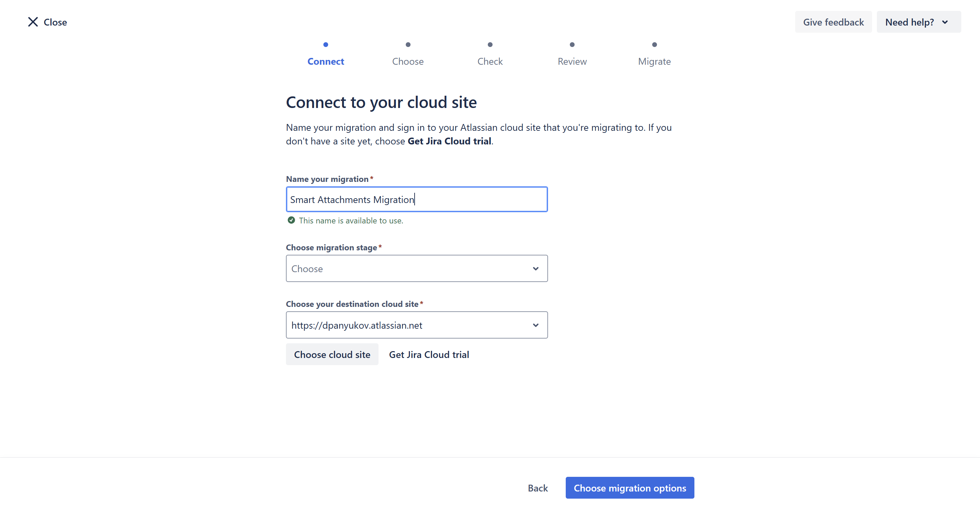The width and height of the screenshot is (980, 516).
Task: Go to the Connect step label
Action: pos(326,62)
